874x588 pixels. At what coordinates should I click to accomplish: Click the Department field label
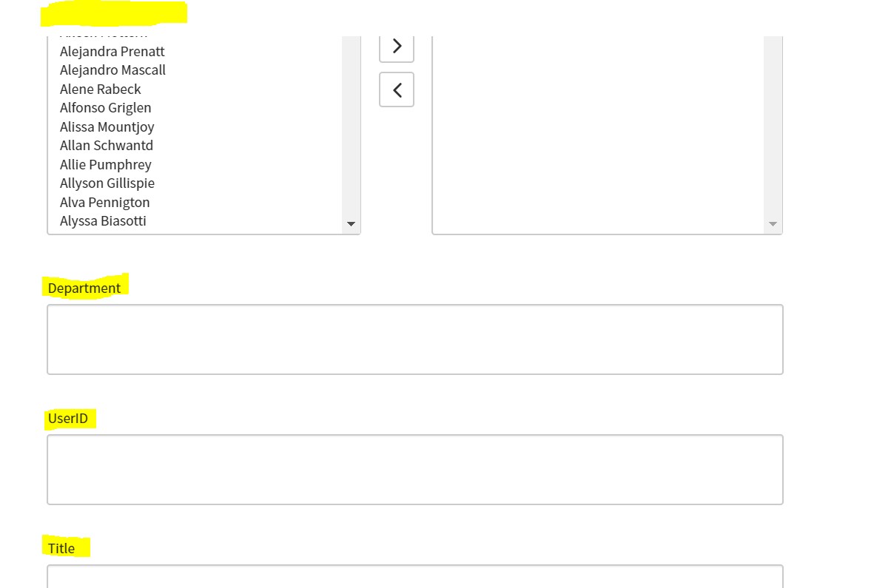[84, 288]
